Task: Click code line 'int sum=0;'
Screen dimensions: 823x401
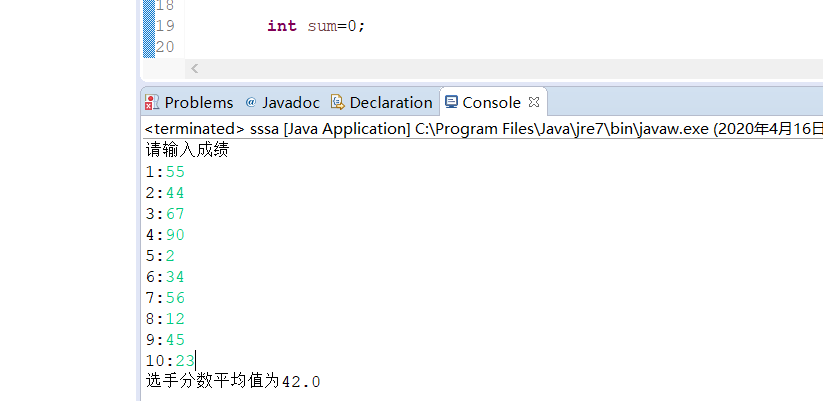Action: pyautogui.click(x=316, y=26)
